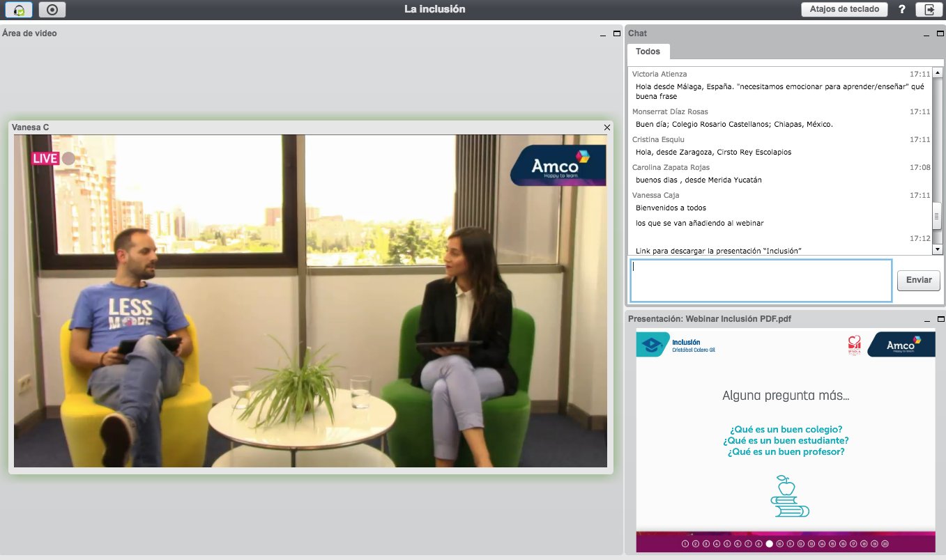Click the chat scrollbar down arrow

click(x=937, y=249)
